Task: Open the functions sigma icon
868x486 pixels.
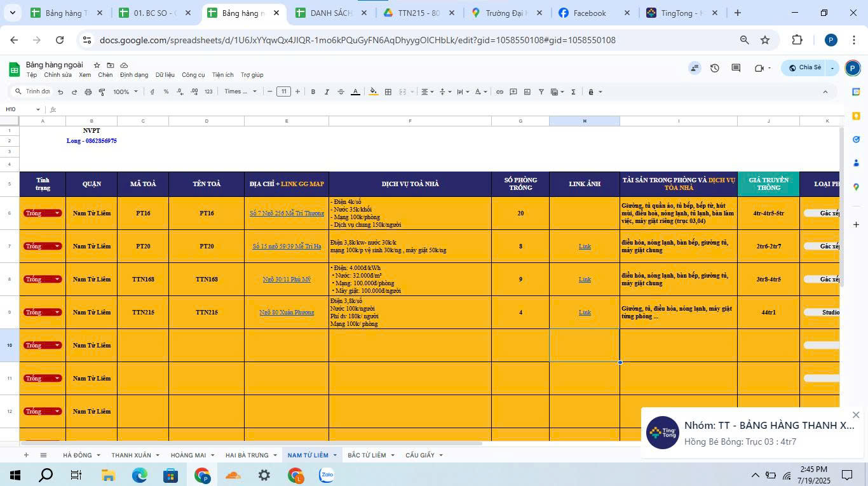Action: (x=573, y=92)
